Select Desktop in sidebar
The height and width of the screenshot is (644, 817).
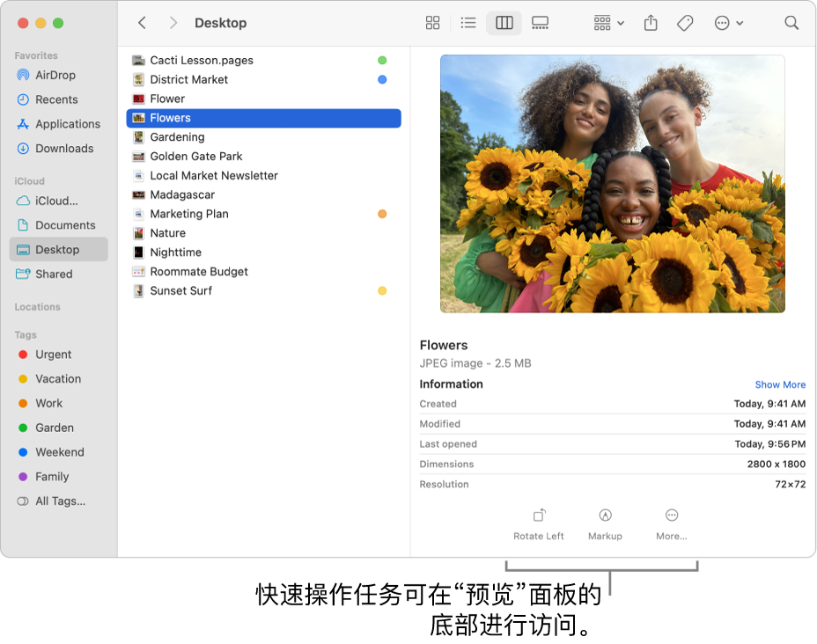click(x=58, y=249)
